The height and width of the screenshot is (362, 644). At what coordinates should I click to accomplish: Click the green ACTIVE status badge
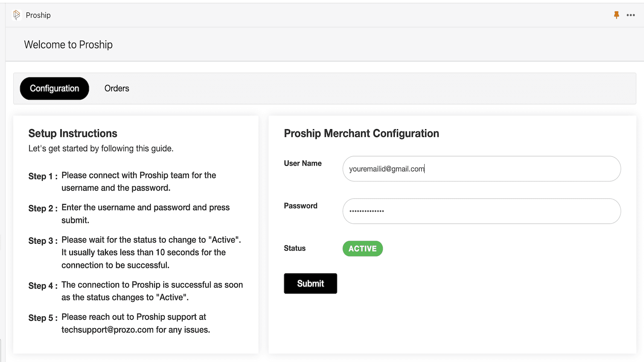tap(362, 249)
